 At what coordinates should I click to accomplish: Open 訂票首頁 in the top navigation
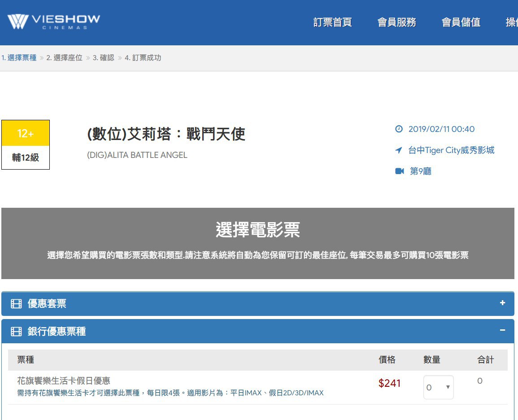pos(332,22)
